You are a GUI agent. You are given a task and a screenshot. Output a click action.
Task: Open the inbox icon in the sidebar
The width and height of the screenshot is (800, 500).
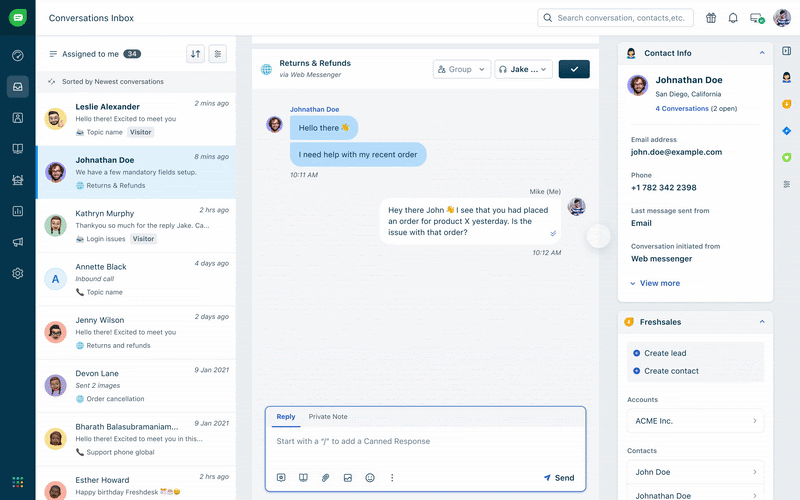pos(17,86)
